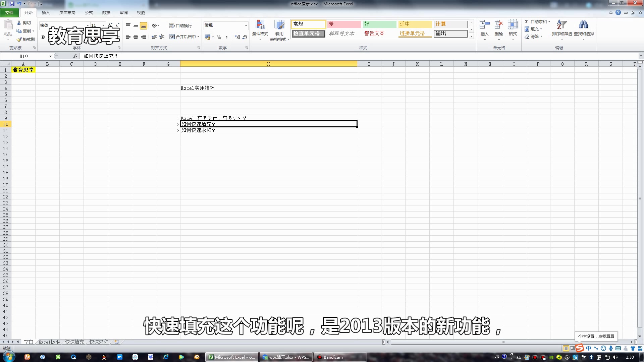The height and width of the screenshot is (362, 644).
Task: Toggle Wrap Text (自动换行)
Action: click(181, 25)
